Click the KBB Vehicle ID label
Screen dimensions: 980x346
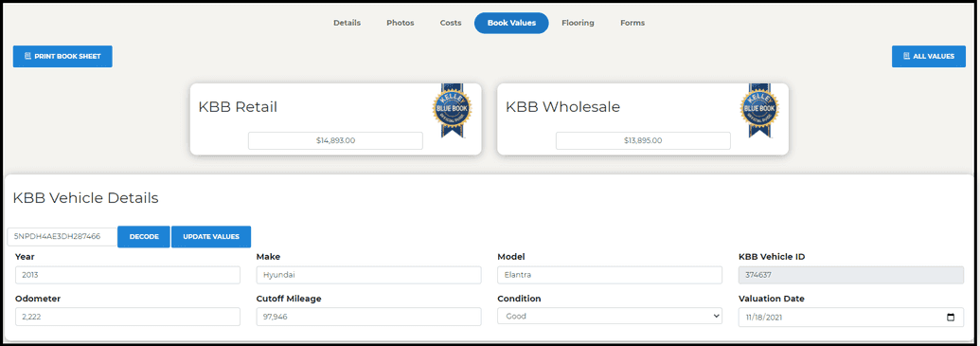pos(772,257)
